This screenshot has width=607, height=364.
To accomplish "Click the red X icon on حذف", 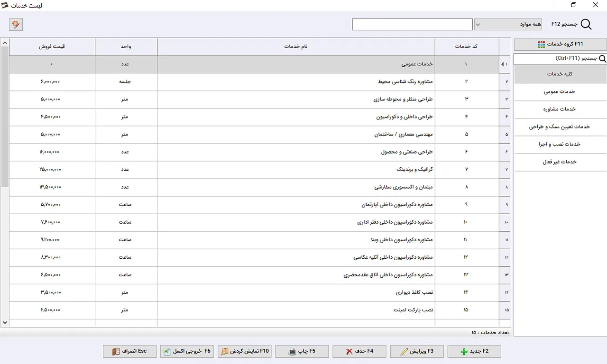I will (349, 352).
